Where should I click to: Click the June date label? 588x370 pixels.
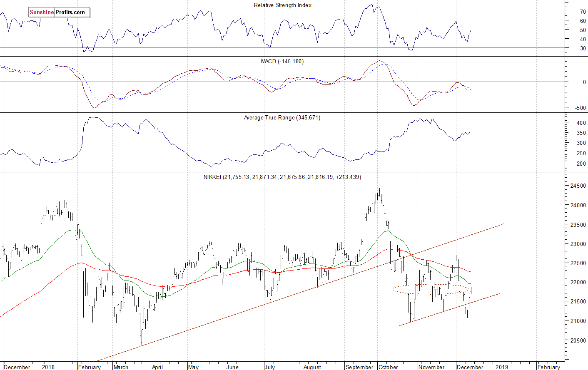click(x=232, y=367)
